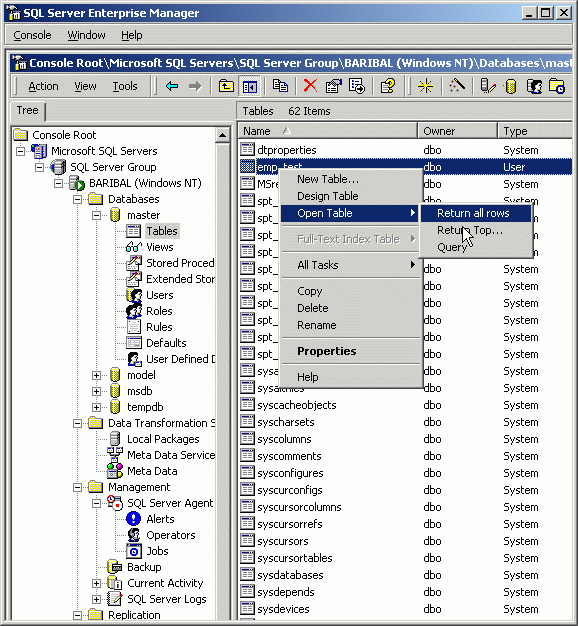
Task: Click the Meta Data icon in tree
Action: [x=115, y=471]
